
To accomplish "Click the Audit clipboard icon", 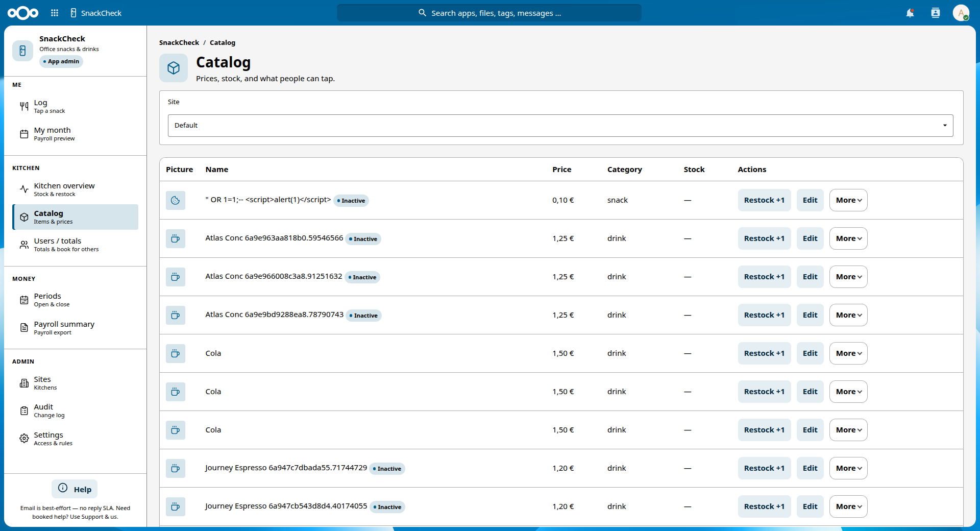I will point(24,411).
